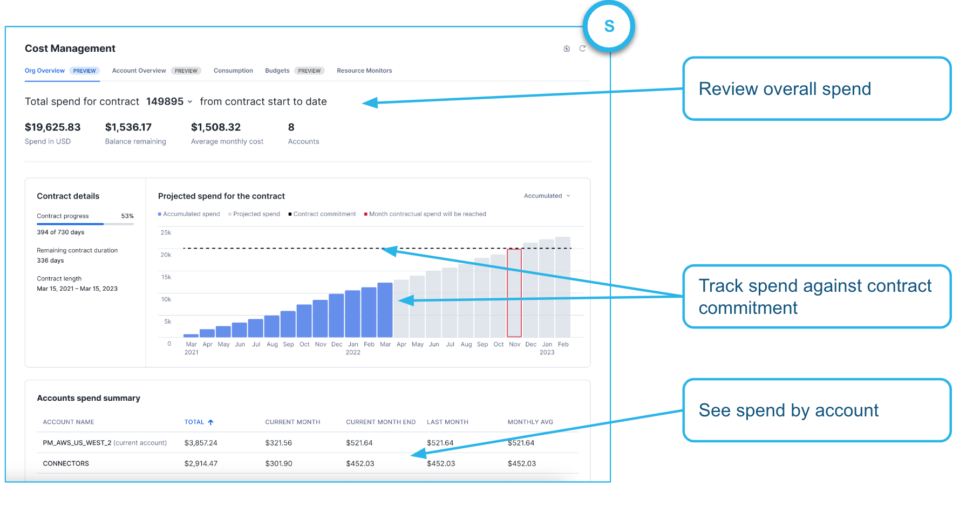The height and width of the screenshot is (507, 980).
Task: Click the 53% contract progress value
Action: pyautogui.click(x=127, y=216)
